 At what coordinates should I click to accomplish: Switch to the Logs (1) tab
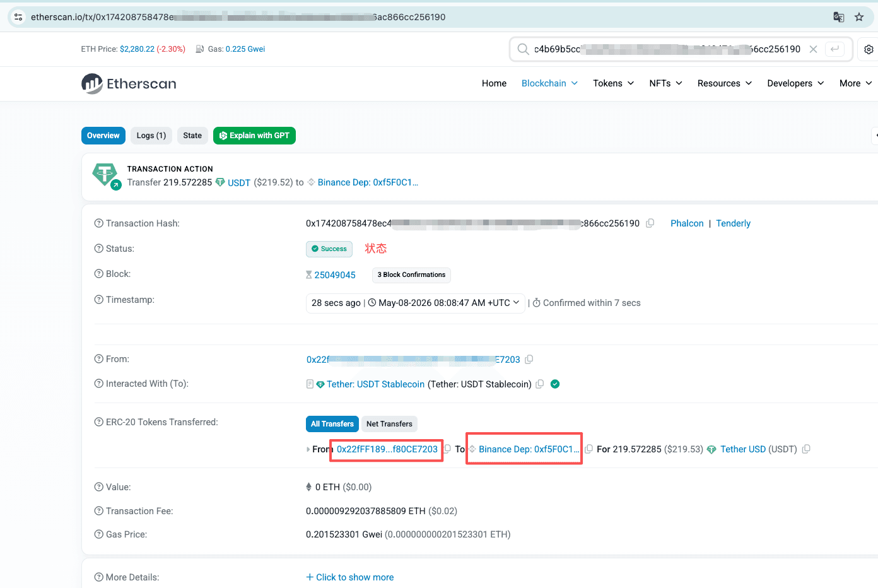point(151,136)
